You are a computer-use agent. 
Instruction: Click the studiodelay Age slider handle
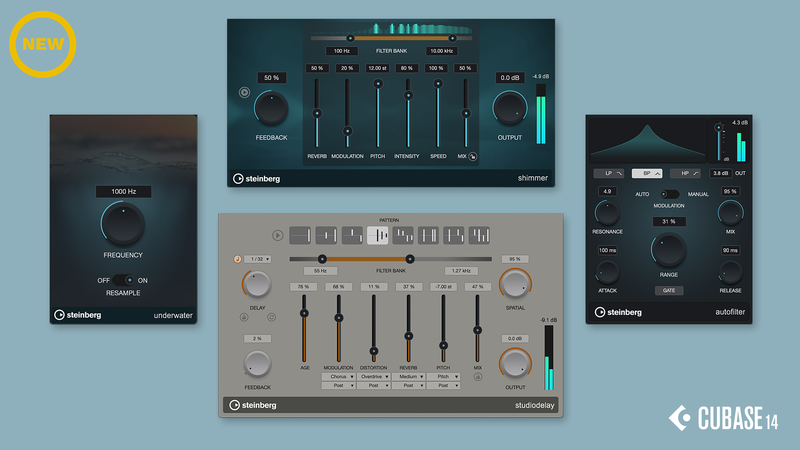[x=304, y=313]
